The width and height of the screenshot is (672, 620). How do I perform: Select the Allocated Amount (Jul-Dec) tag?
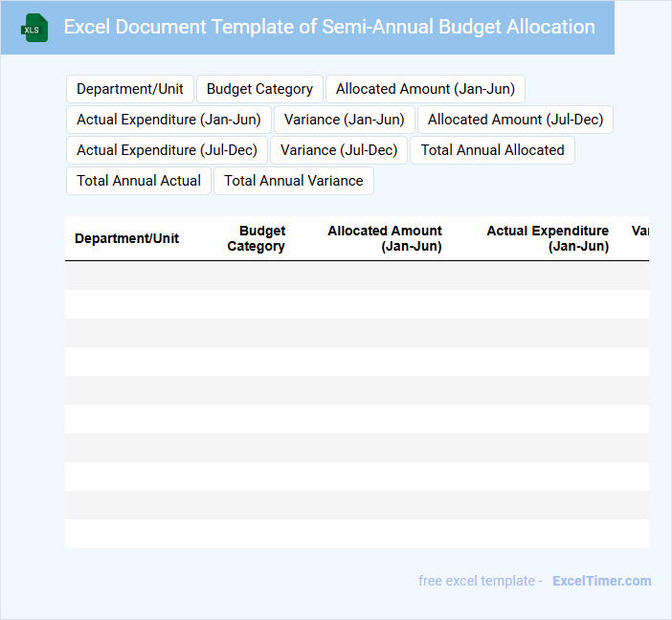pyautogui.click(x=515, y=120)
